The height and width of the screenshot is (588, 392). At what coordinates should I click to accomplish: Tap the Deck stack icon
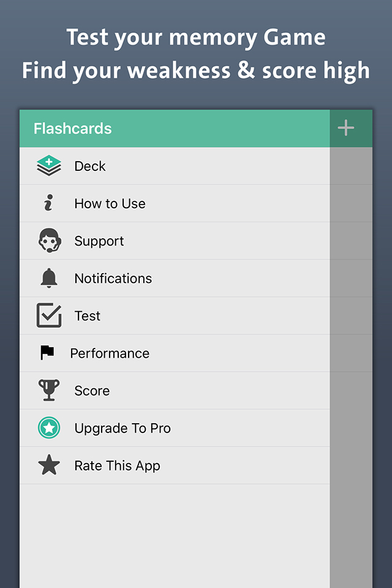(x=49, y=166)
